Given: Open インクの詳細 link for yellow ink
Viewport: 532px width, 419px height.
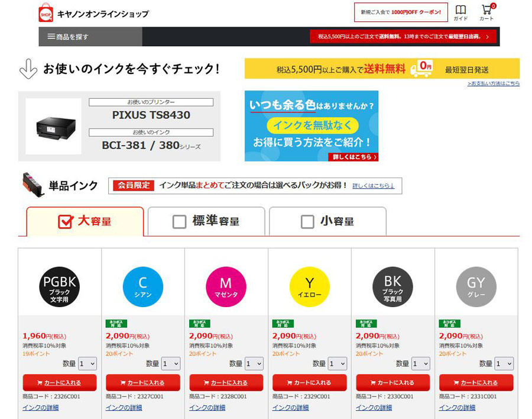Looking at the screenshot, I should [290, 408].
